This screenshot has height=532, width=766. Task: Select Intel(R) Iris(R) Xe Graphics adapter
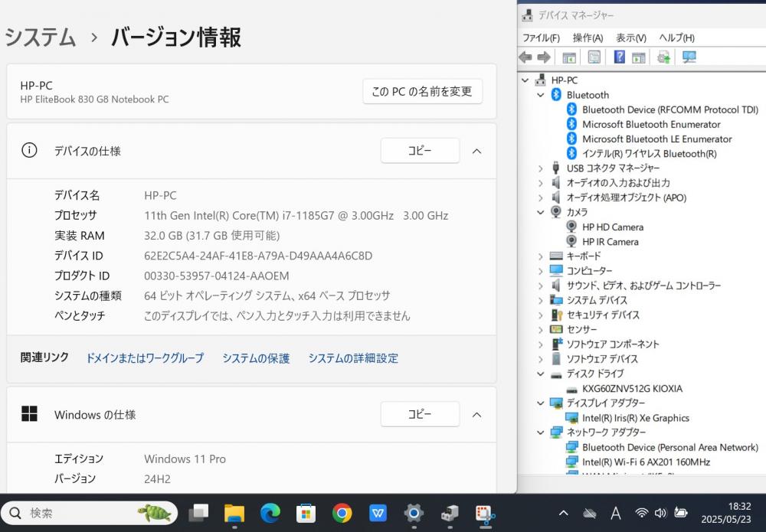[x=636, y=418]
